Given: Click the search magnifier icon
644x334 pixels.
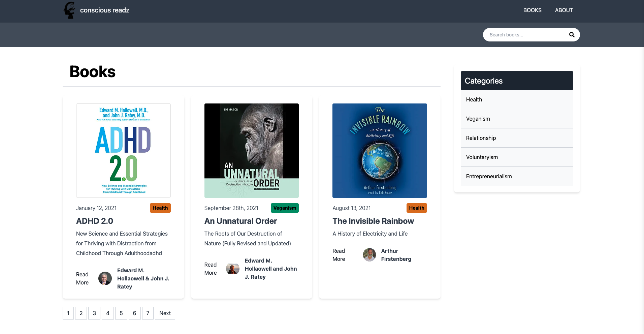Looking at the screenshot, I should tap(572, 34).
